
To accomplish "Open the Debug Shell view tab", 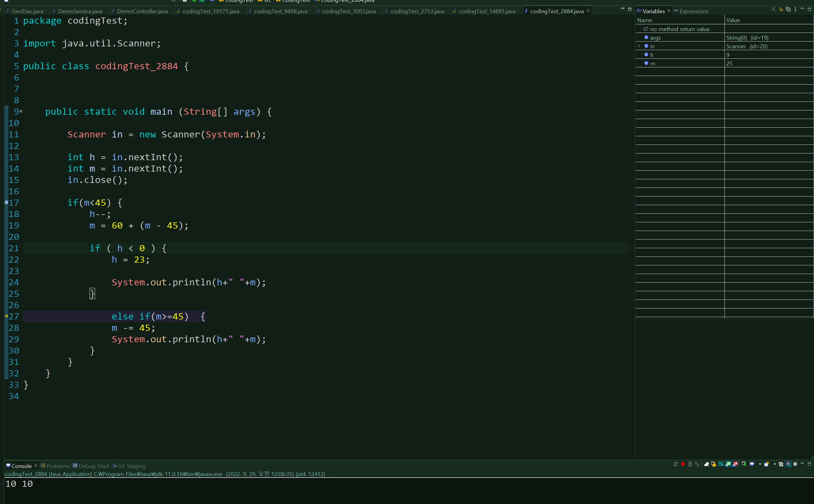I will click(x=94, y=466).
